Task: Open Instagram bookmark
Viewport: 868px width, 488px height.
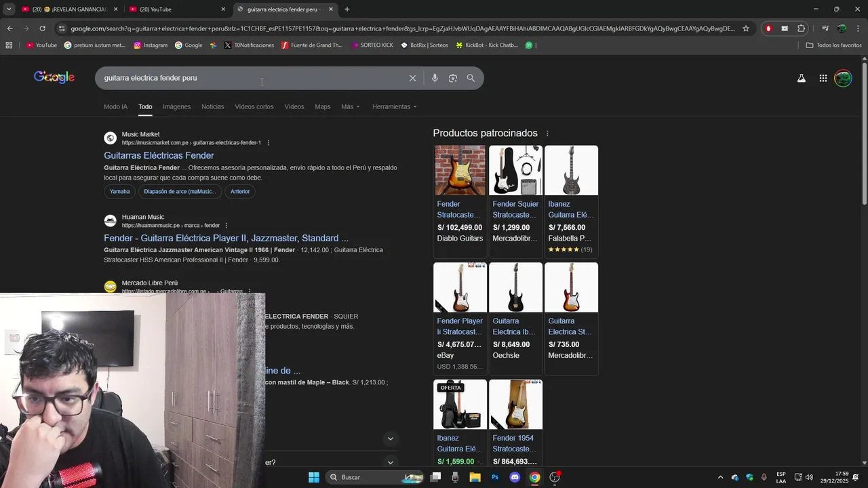Action: coord(151,45)
